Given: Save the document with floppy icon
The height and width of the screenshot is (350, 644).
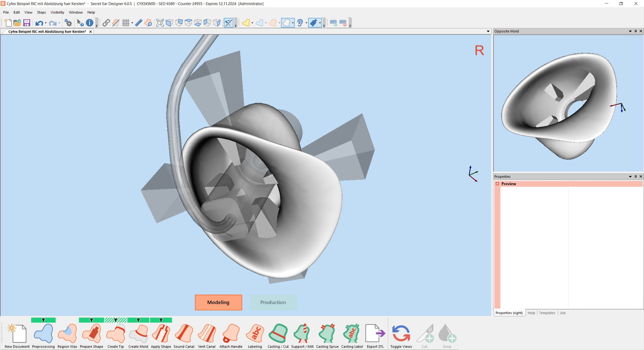Looking at the screenshot, I should 27,23.
